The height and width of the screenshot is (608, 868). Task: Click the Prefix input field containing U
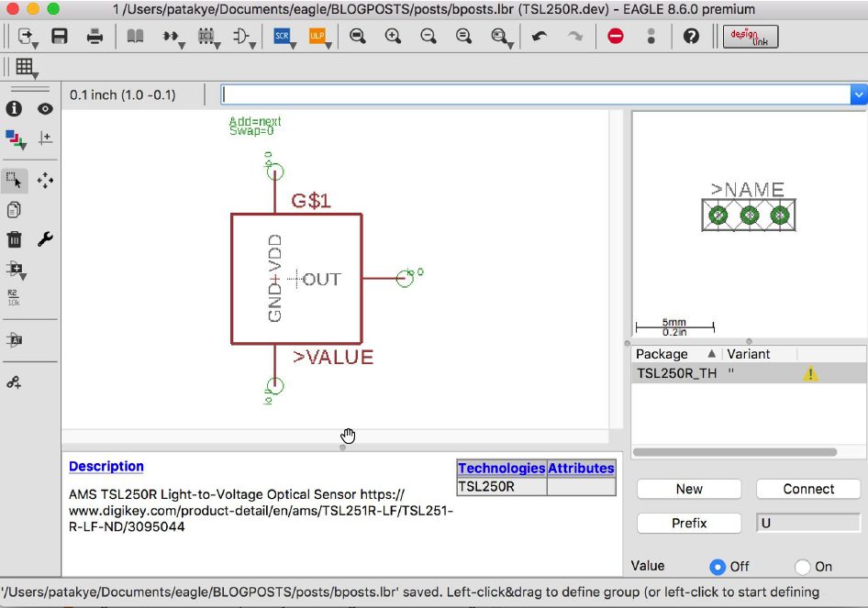[808, 523]
